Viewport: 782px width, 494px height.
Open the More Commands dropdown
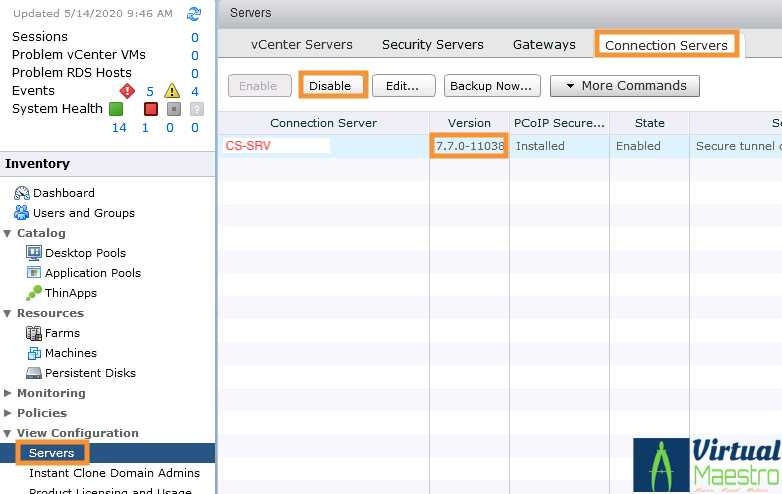[x=624, y=86]
